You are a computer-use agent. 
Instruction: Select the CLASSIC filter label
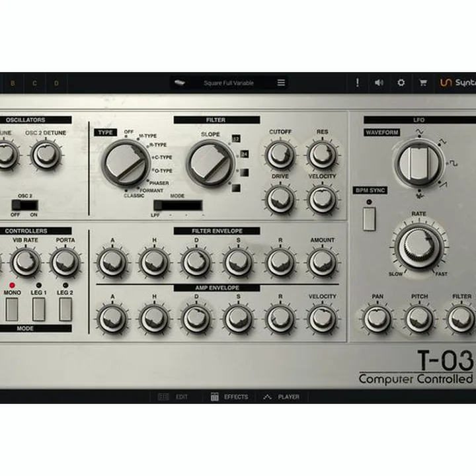tap(134, 196)
